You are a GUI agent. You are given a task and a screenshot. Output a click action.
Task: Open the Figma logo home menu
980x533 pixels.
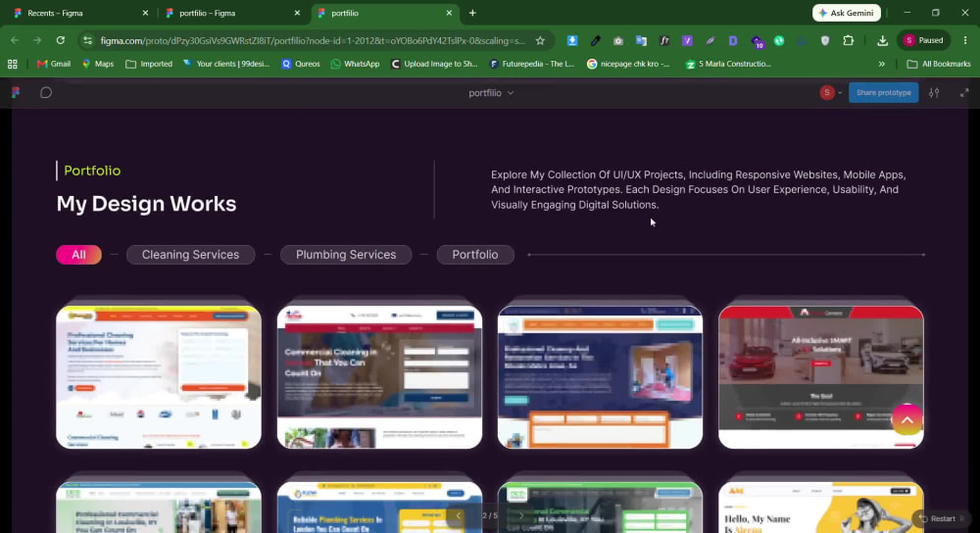(x=16, y=92)
